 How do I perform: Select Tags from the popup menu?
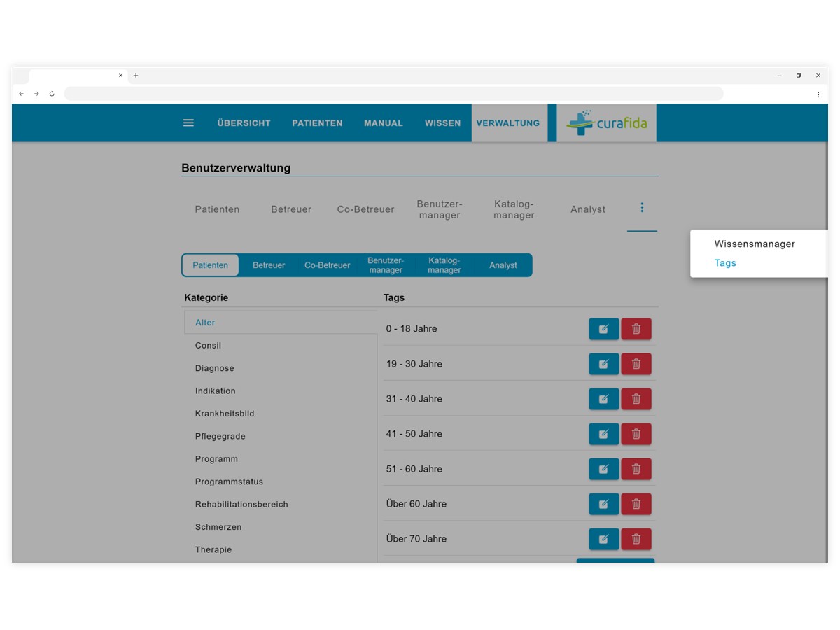725,263
